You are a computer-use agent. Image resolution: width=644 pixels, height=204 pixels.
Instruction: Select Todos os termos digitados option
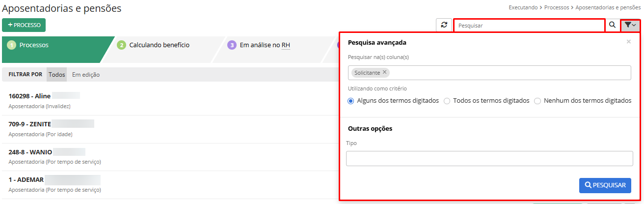tap(447, 101)
